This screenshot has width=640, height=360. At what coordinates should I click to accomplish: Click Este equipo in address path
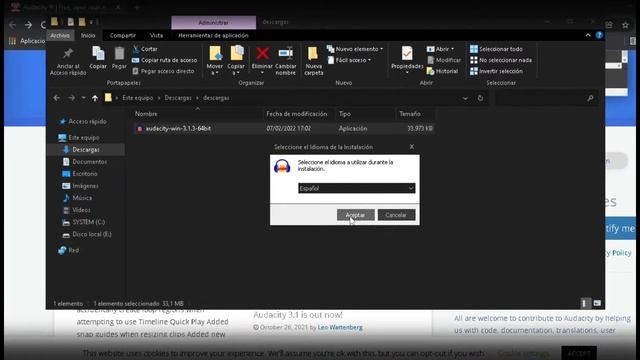(138, 98)
